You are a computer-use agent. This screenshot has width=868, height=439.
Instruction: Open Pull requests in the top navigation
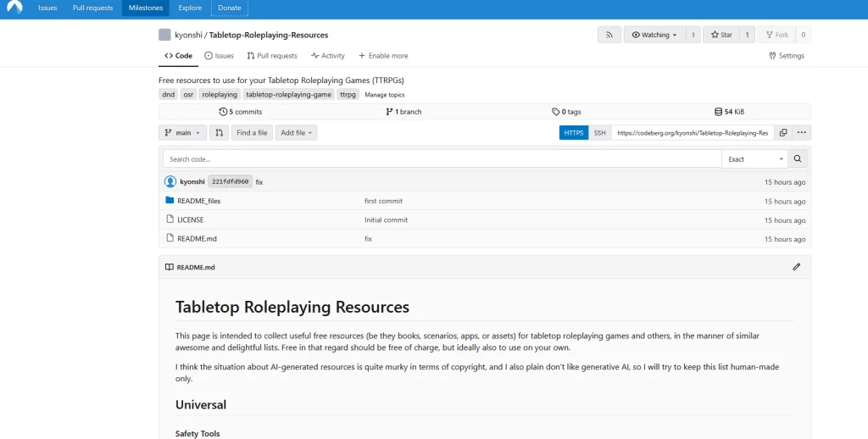[92, 8]
